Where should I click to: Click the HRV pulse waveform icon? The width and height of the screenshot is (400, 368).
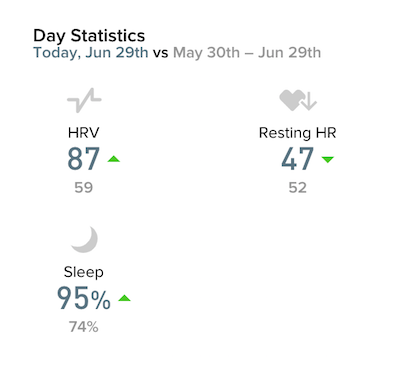[x=84, y=100]
